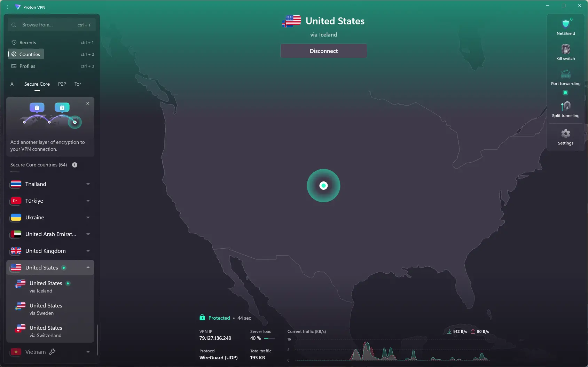This screenshot has height=367, width=588.
Task: Collapse the United States server list
Action: 88,267
